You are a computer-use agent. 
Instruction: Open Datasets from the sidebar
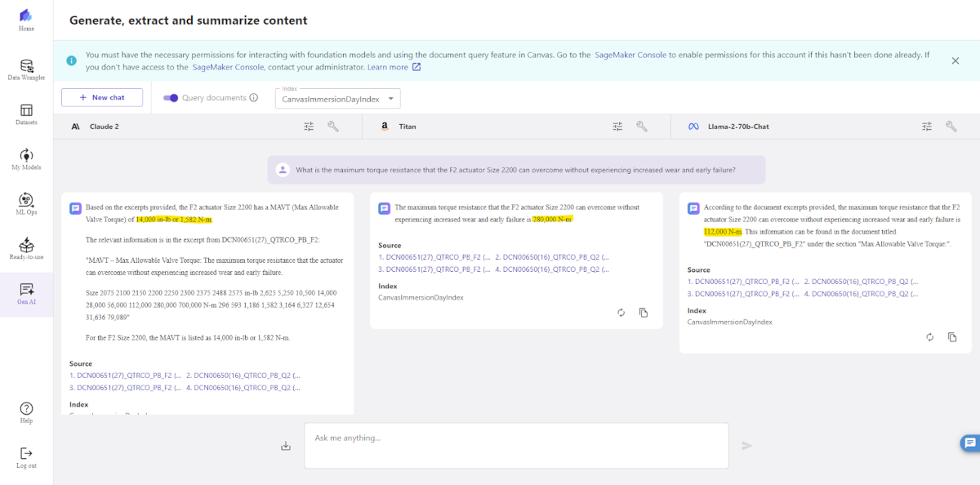point(25,113)
